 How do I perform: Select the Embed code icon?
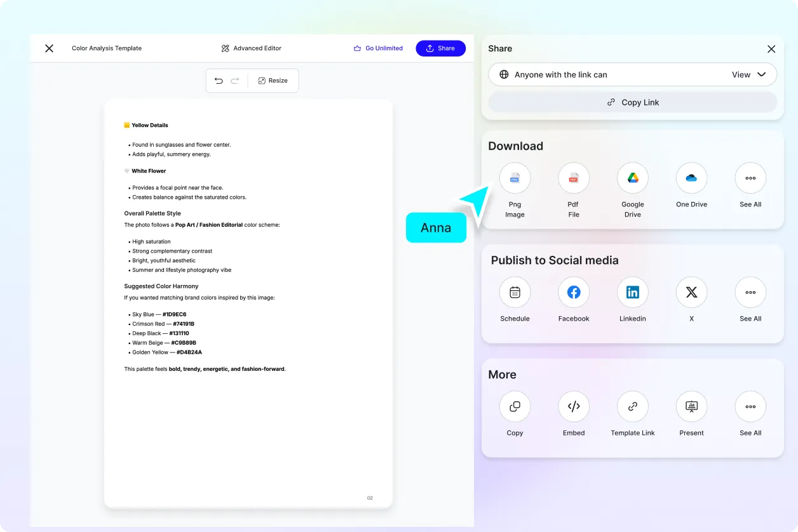(x=574, y=407)
